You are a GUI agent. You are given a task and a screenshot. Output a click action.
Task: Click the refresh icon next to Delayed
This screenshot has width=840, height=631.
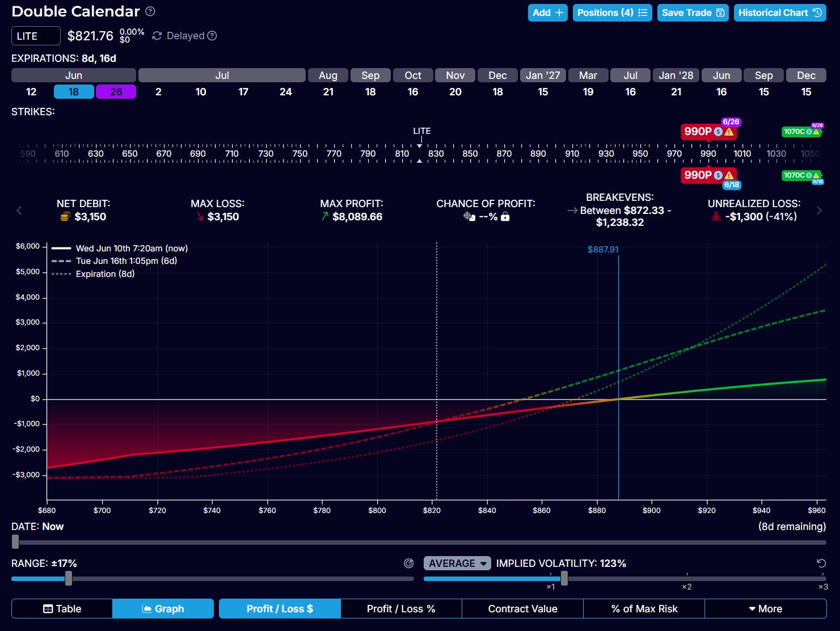tap(157, 36)
